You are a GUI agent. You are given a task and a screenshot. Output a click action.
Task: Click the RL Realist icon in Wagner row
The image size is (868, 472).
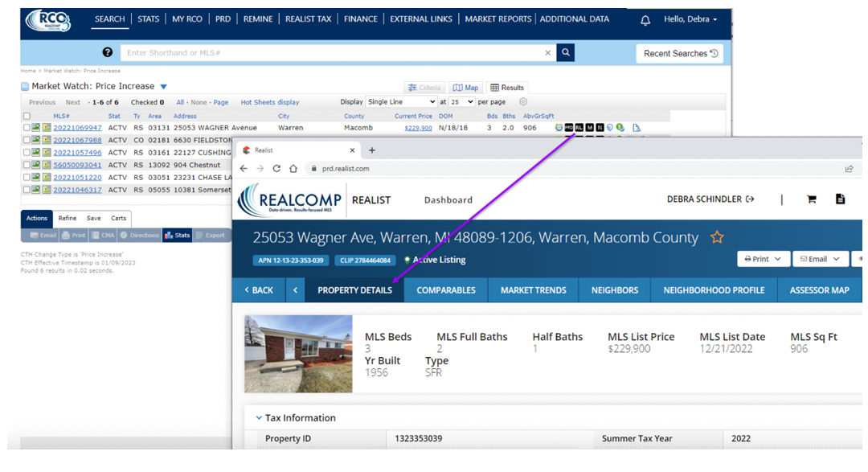click(x=579, y=128)
